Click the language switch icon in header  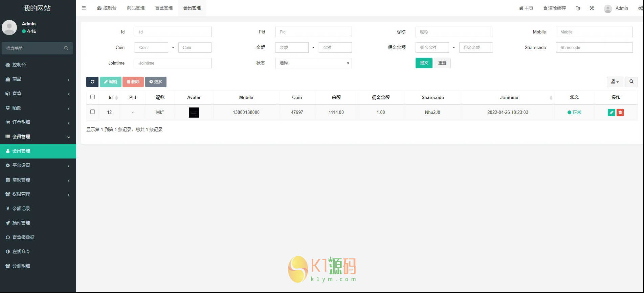click(x=578, y=8)
